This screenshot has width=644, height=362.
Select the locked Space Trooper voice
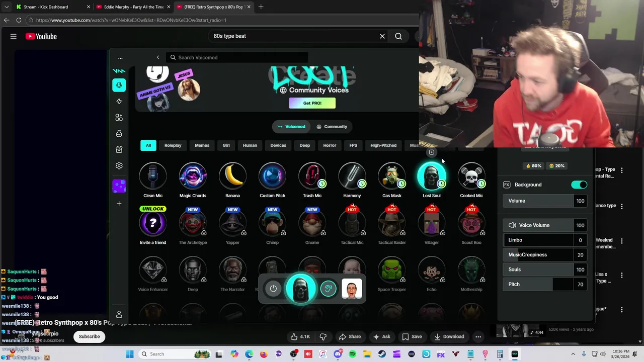pyautogui.click(x=392, y=270)
